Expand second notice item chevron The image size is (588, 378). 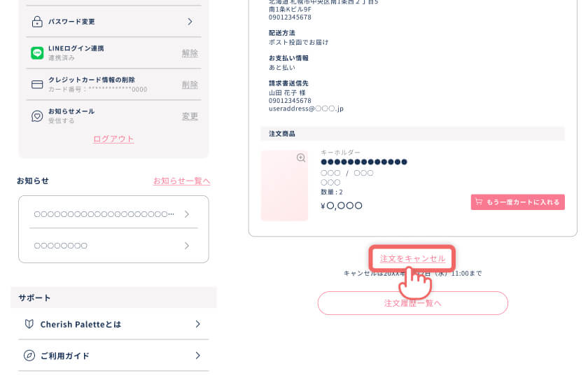[187, 246]
